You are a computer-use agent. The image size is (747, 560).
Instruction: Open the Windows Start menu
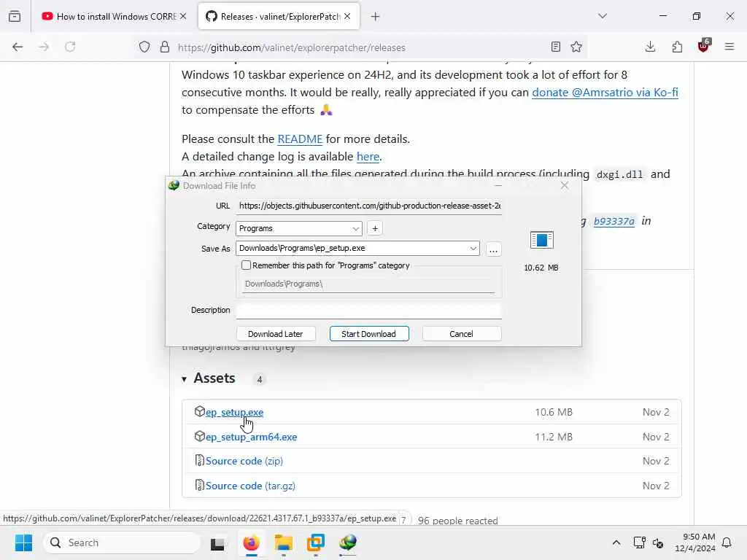point(23,542)
